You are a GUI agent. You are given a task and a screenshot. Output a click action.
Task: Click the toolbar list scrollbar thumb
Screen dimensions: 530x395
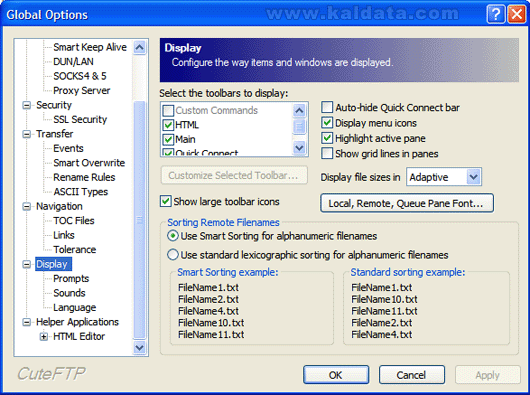pos(299,127)
